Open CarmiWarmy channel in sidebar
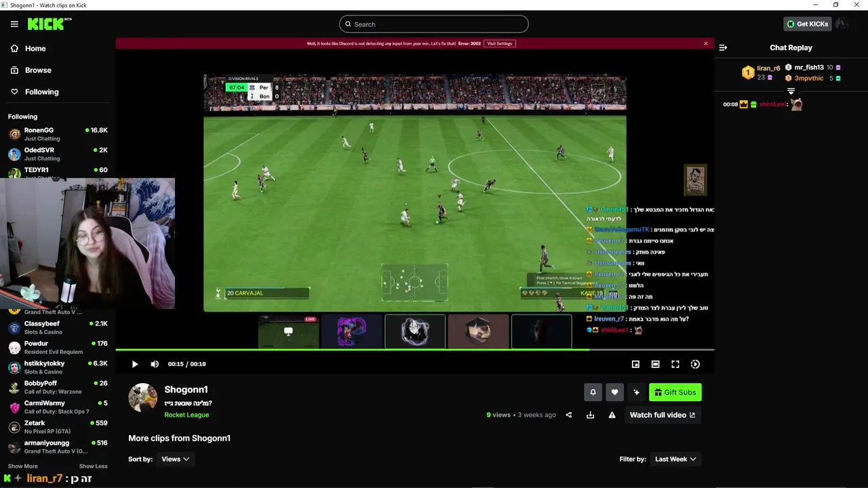 point(58,407)
